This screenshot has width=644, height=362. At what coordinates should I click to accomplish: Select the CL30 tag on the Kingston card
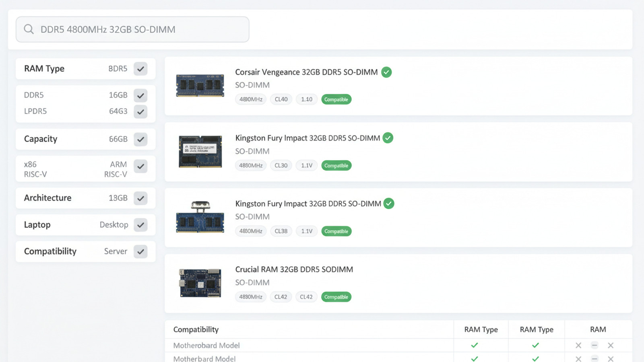pos(281,165)
